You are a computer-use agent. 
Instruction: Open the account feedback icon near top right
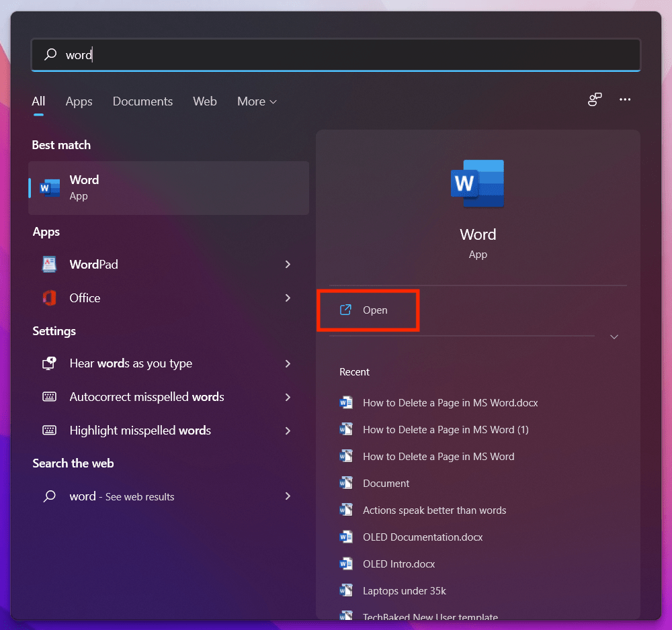[x=594, y=99]
